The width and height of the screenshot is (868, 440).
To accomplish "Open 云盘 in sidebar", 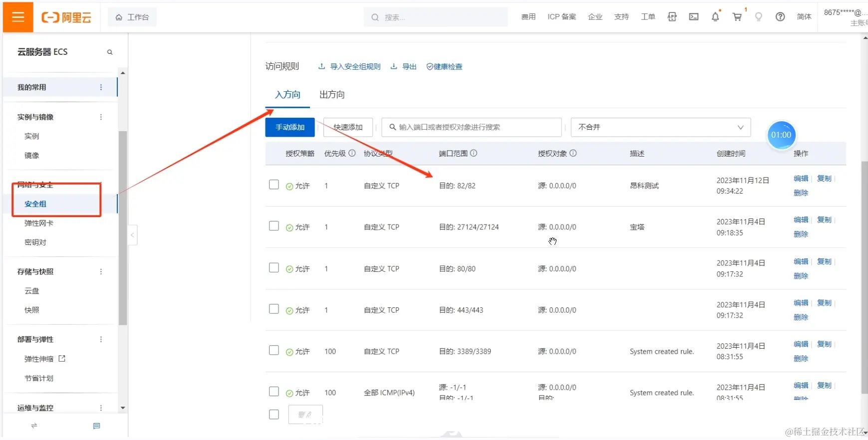I will (x=31, y=291).
